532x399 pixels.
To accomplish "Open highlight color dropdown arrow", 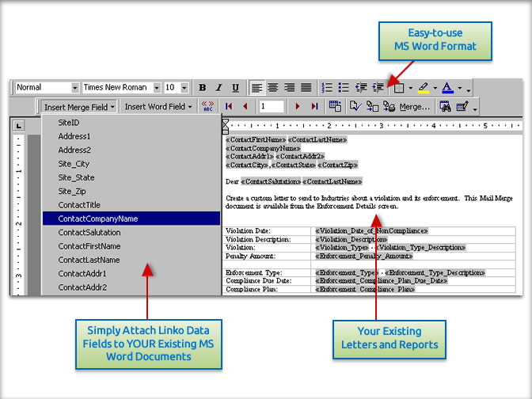I will [x=435, y=88].
